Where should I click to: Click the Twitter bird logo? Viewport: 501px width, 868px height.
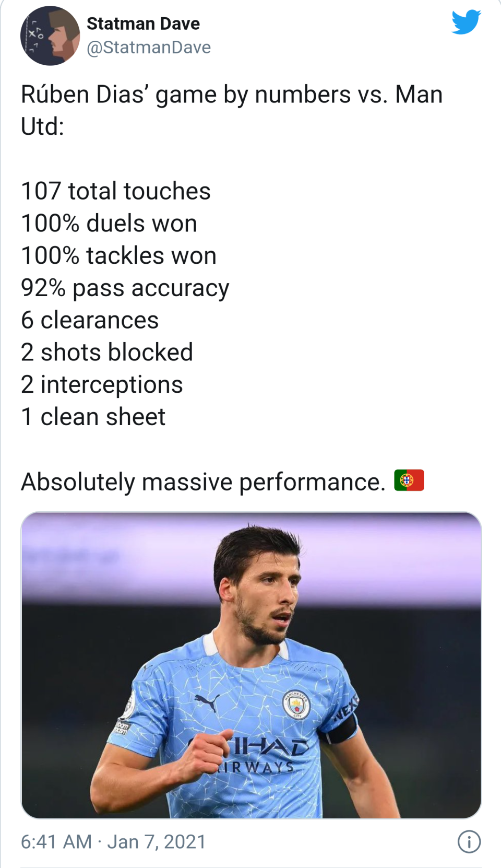click(x=466, y=22)
